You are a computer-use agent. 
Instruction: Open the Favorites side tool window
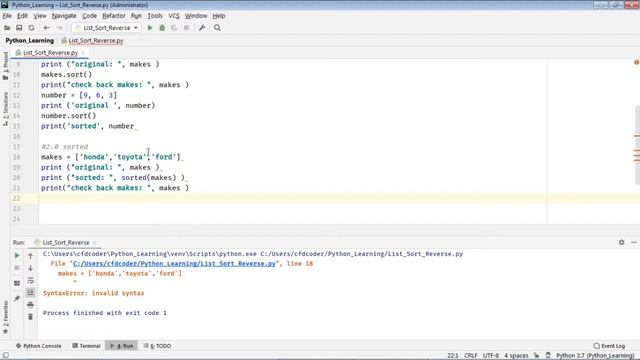[5, 318]
